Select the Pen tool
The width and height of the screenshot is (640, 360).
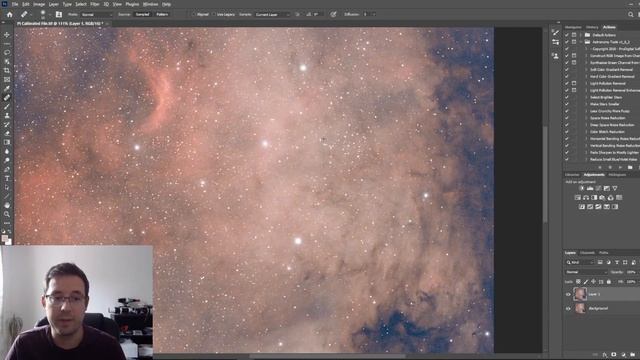click(7, 169)
